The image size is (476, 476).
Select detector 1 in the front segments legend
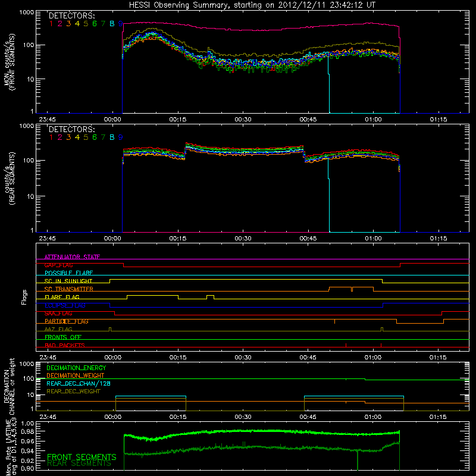51,24
